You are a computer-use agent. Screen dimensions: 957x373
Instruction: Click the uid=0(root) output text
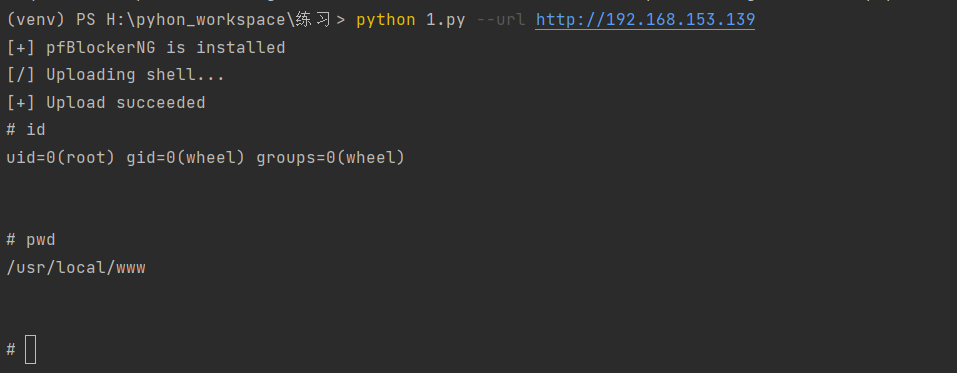tap(60, 158)
